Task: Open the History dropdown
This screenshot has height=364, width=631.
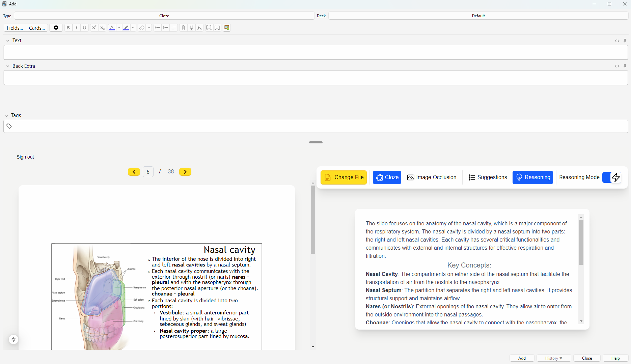Action: [553, 358]
